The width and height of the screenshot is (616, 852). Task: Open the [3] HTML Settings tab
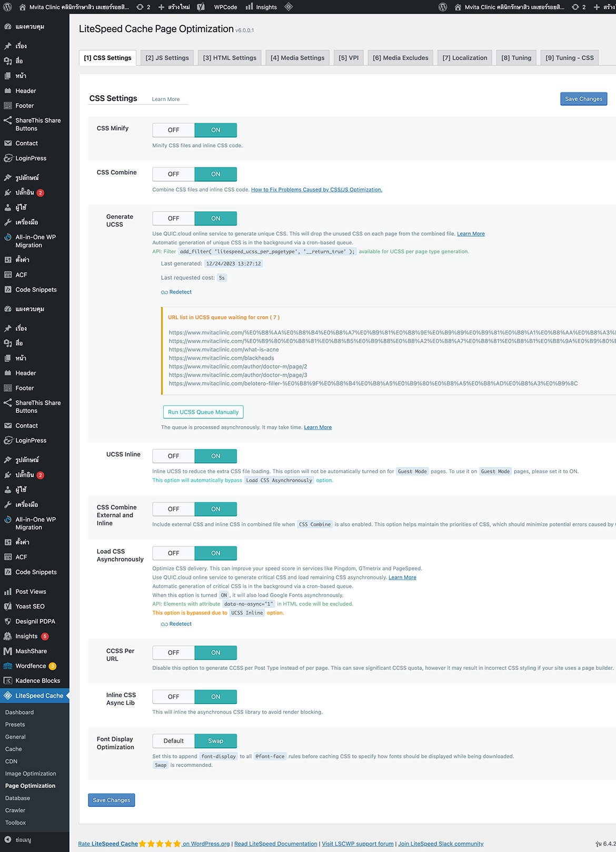coord(230,58)
